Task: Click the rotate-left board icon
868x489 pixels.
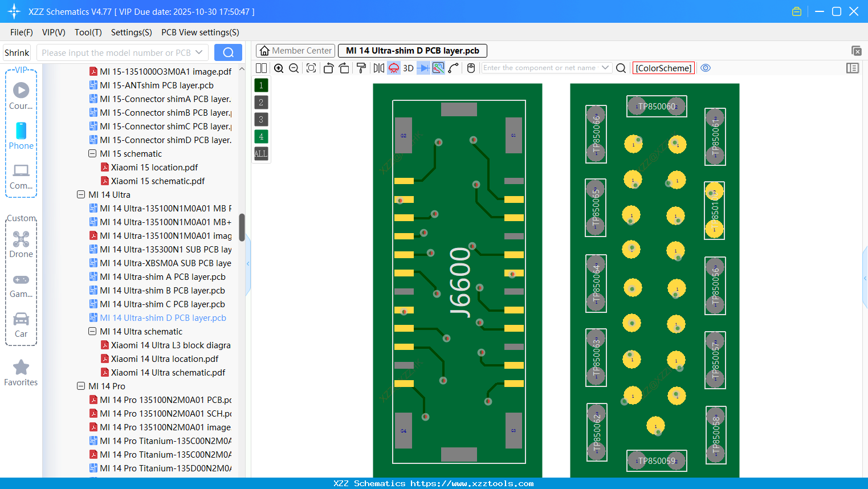Action: (329, 68)
